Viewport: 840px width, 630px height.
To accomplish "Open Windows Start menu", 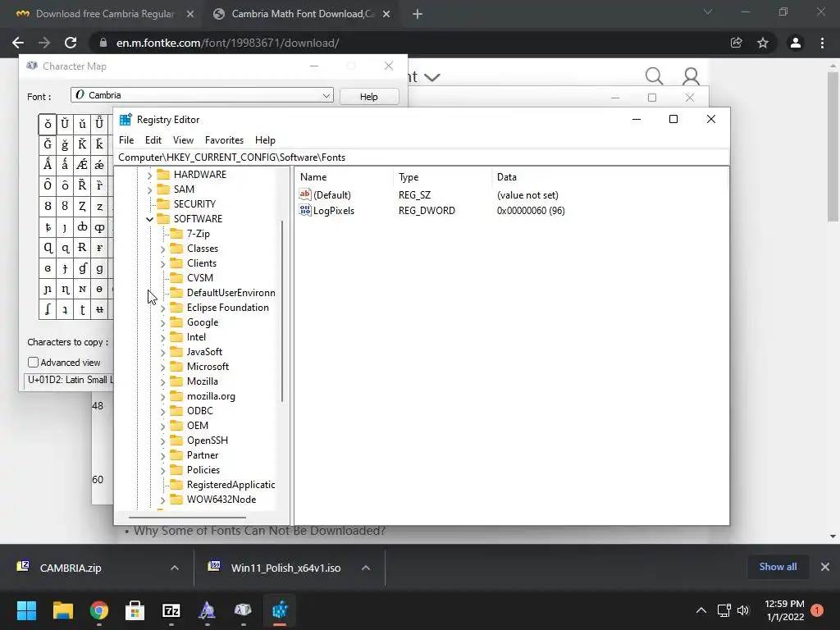I will [x=26, y=610].
